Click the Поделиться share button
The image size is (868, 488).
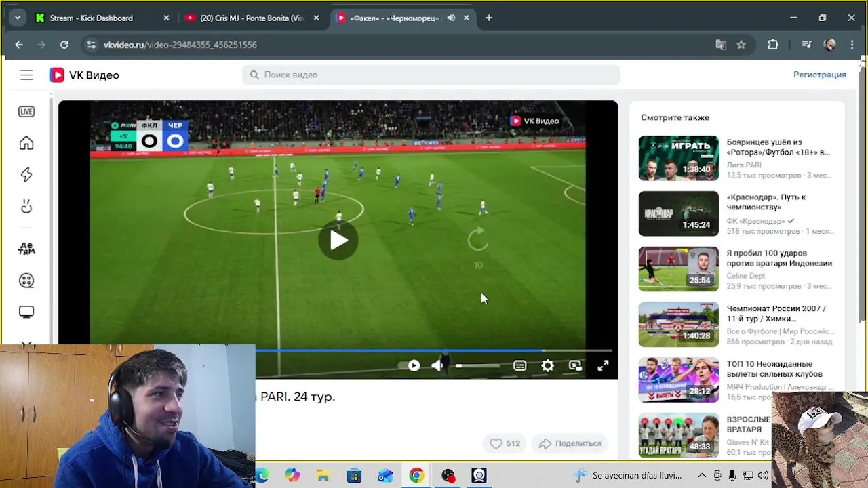click(570, 443)
